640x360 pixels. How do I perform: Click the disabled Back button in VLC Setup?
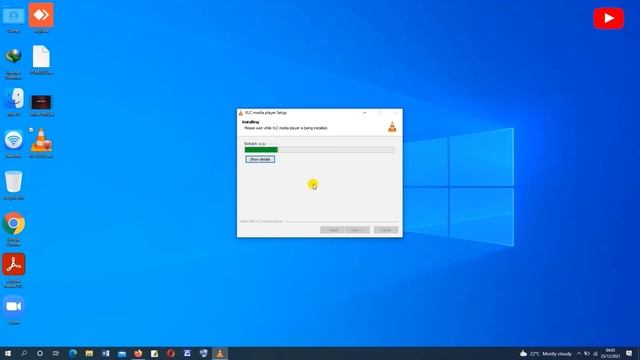pos(332,230)
